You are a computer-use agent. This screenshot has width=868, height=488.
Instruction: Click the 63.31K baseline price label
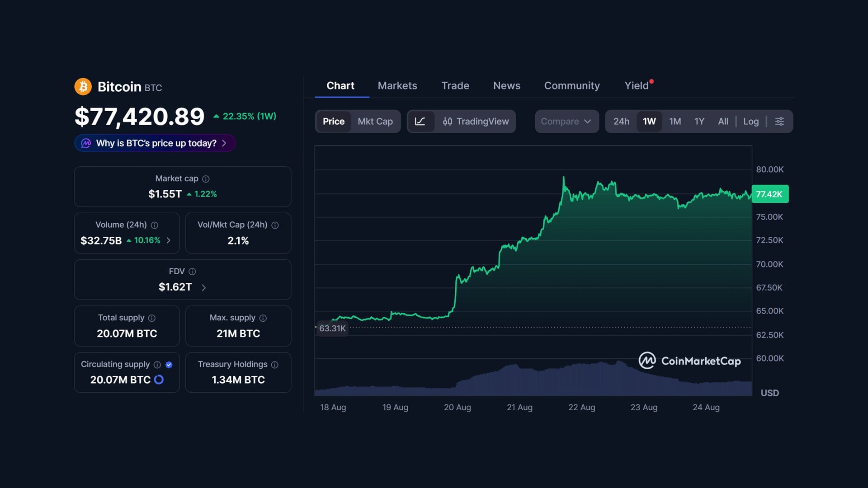click(332, 328)
